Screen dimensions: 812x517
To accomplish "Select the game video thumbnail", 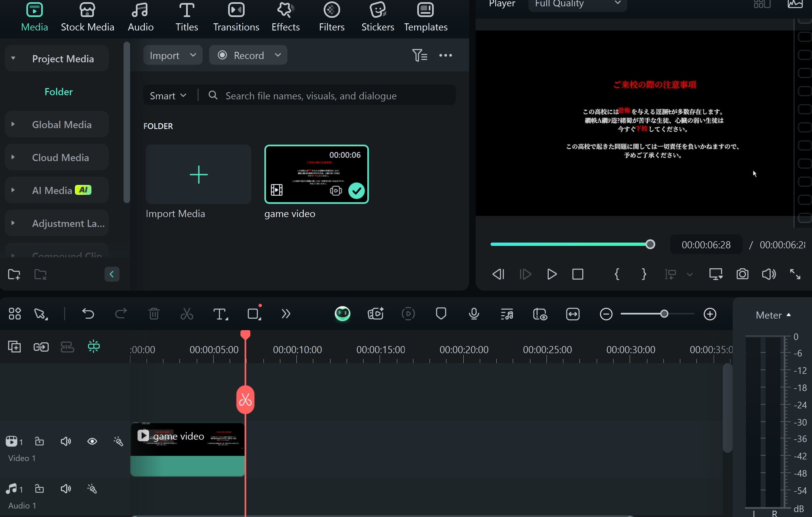I will [x=316, y=174].
